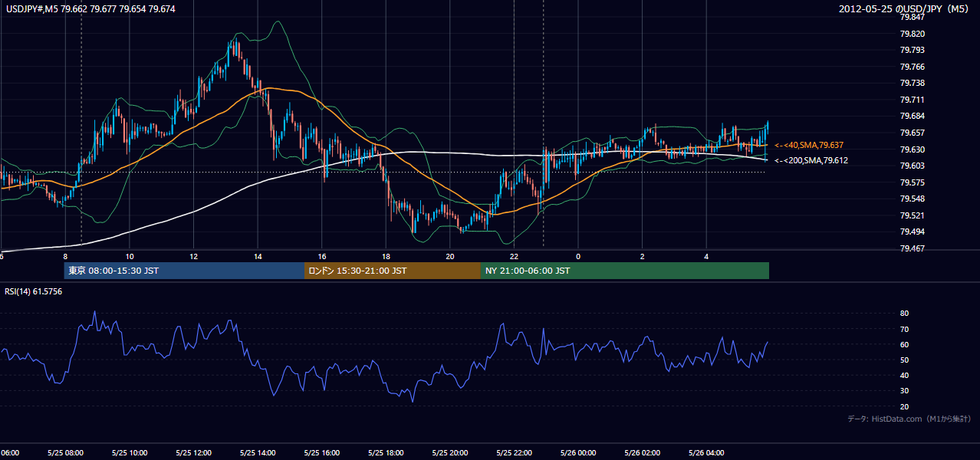The width and height of the screenshot is (980, 460).
Task: Click price axis value 79.820
Action: pos(912,34)
